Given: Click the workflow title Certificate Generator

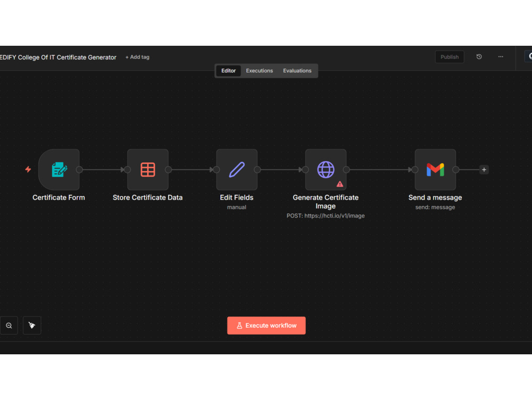Looking at the screenshot, I should coord(58,57).
